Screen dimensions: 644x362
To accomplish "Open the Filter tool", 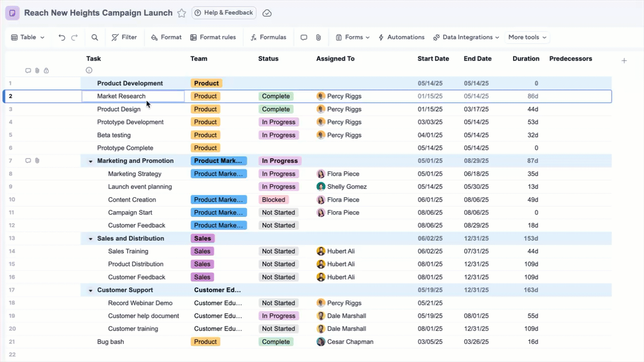I will [124, 37].
